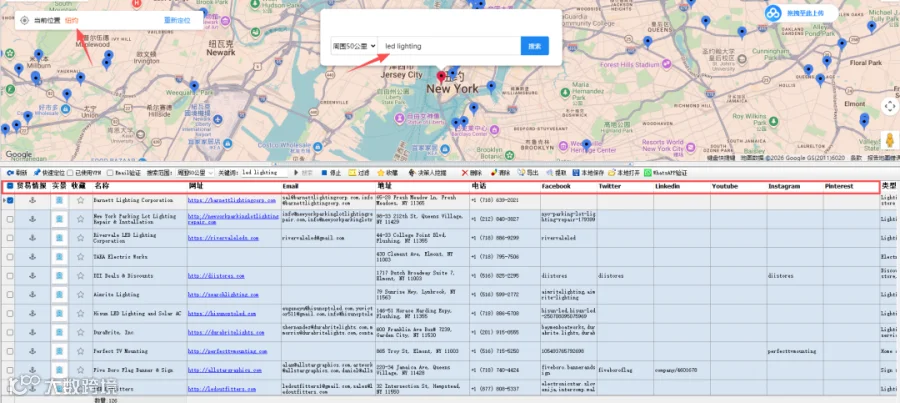
Task: Star the Riverside LED Lighting Corporation row
Action: (80, 238)
